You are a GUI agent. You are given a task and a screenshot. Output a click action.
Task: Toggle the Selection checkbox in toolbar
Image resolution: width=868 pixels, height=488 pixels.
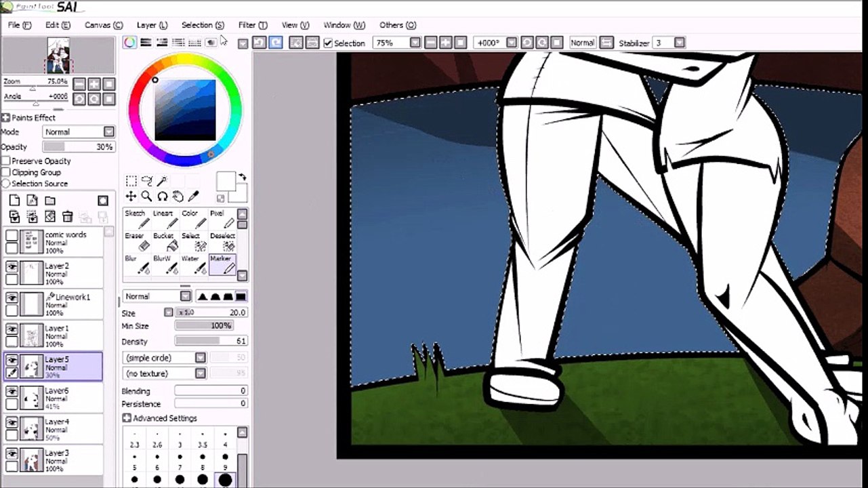coord(328,43)
